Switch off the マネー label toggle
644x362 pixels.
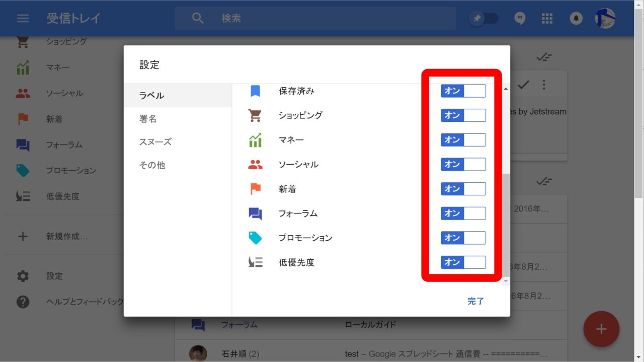(x=463, y=140)
